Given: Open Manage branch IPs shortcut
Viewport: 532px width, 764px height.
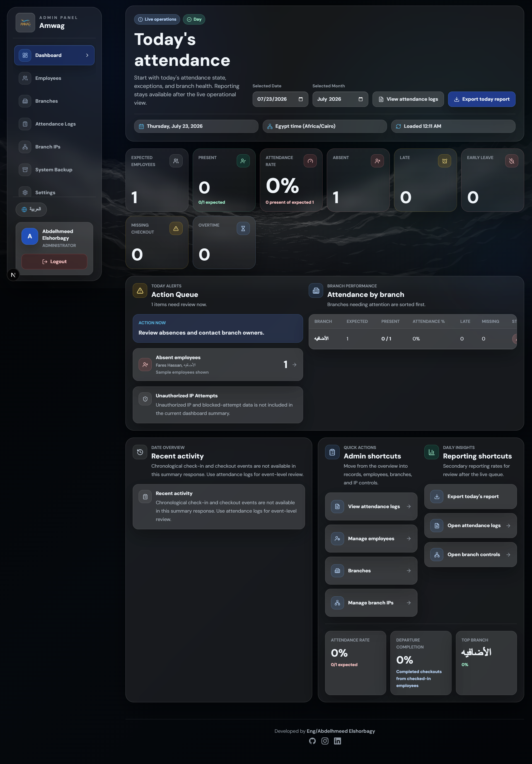Looking at the screenshot, I should pos(371,603).
